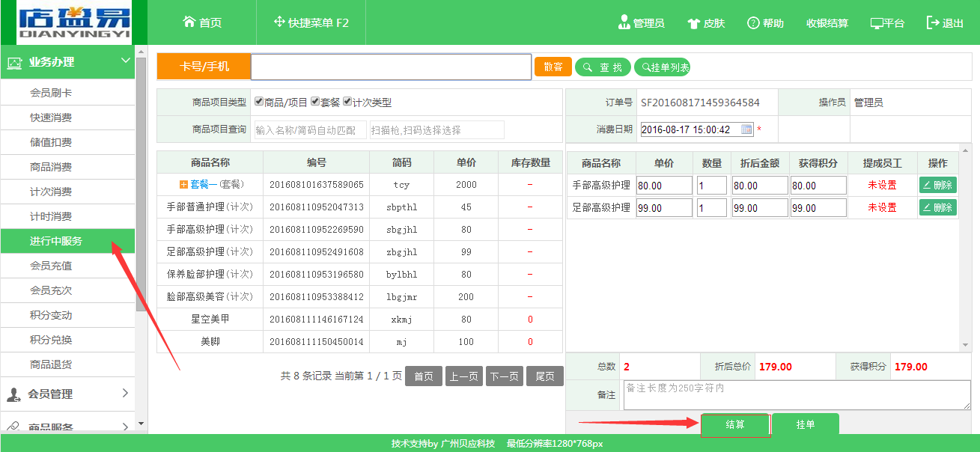Click the plus icon beside 套餐一
Image resolution: width=980 pixels, height=452 pixels.
click(x=183, y=184)
